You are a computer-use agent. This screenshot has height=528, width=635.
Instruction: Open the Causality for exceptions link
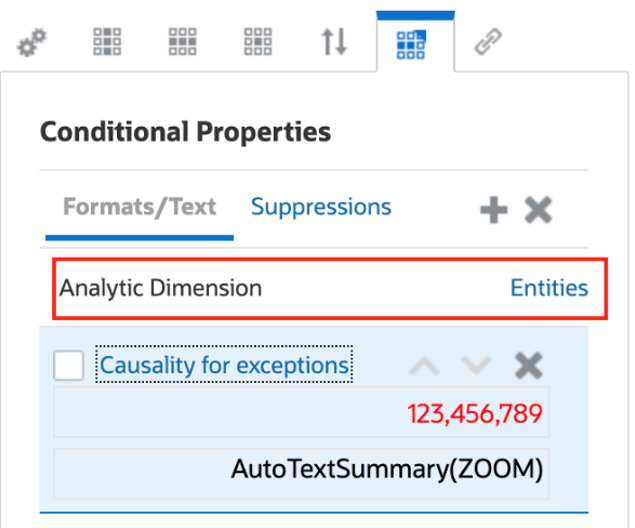click(x=225, y=366)
